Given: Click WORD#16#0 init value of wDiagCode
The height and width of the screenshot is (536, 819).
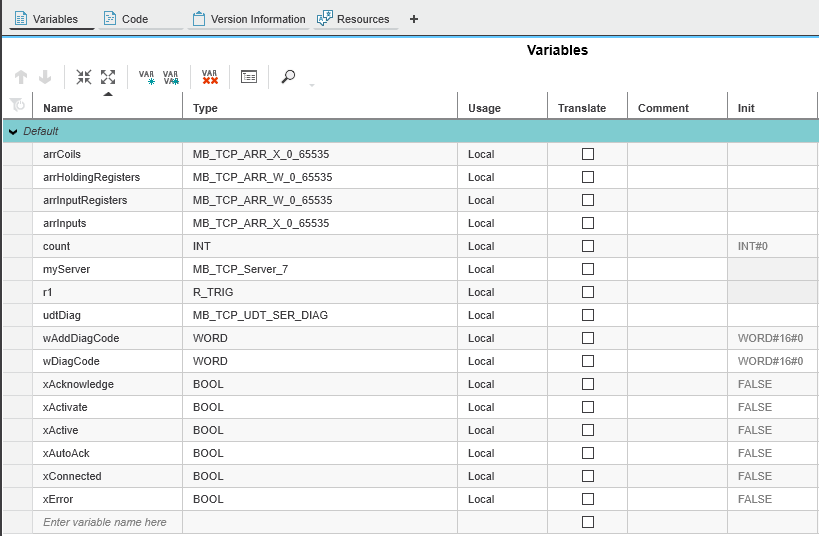Looking at the screenshot, I should click(x=770, y=361).
